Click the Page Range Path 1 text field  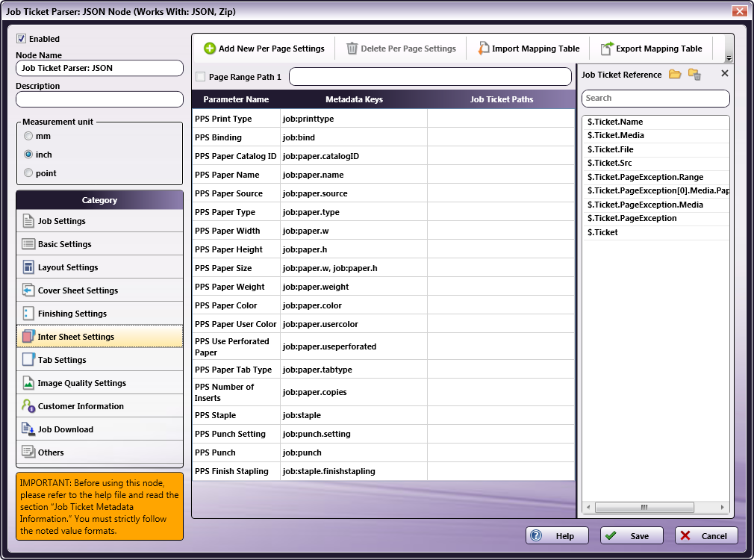(x=430, y=76)
